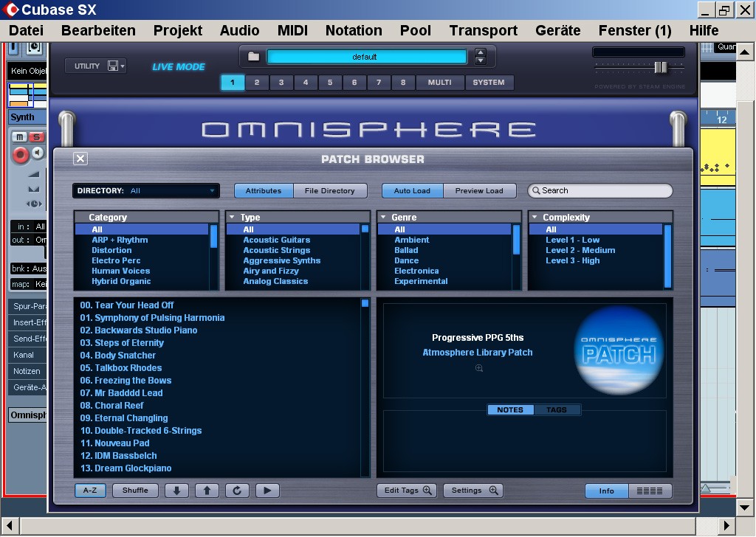This screenshot has width=756, height=537.
Task: Enable Preview Load
Action: coord(479,191)
